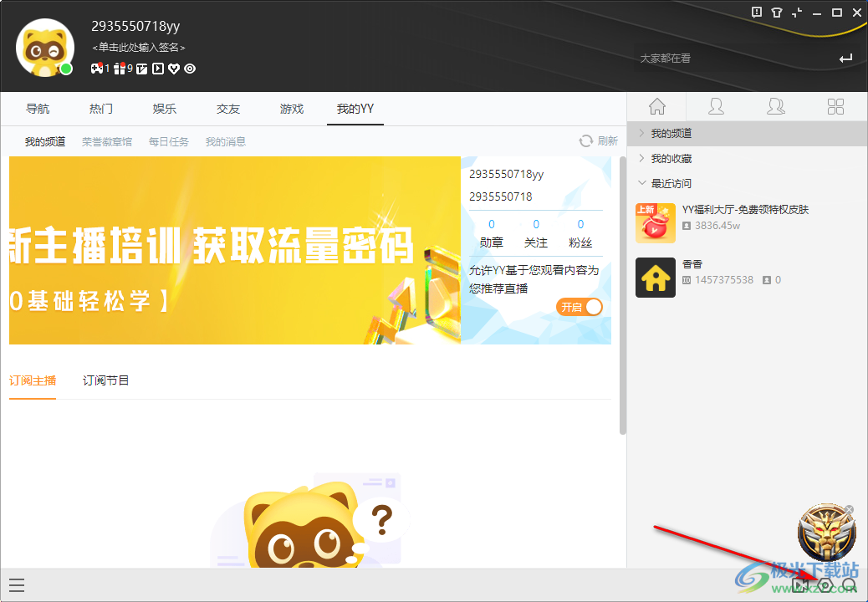The height and width of the screenshot is (602, 868).
Task: Open the hamburger main menu at the bottom left
Action: click(17, 584)
